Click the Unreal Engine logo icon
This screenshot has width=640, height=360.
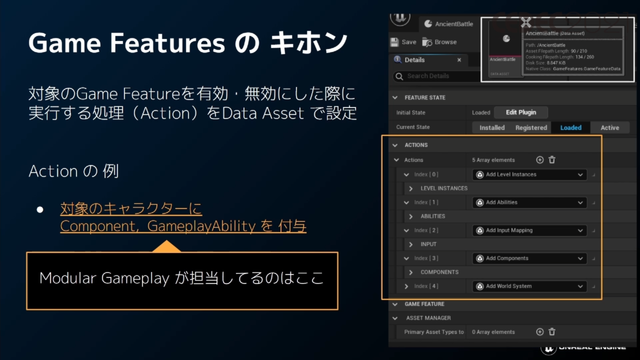(400, 19)
